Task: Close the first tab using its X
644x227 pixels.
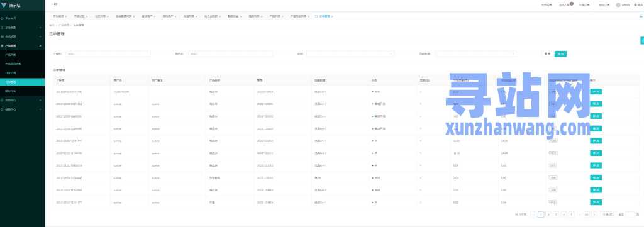Action: point(67,16)
